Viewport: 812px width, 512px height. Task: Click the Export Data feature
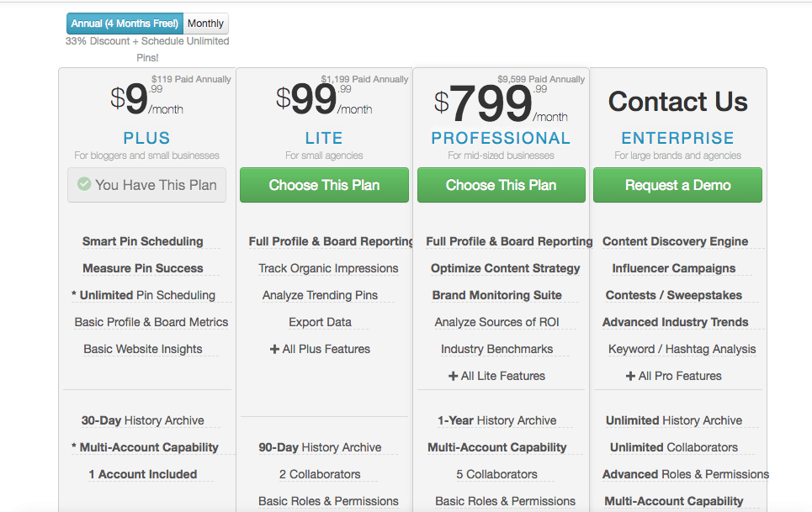point(320,322)
